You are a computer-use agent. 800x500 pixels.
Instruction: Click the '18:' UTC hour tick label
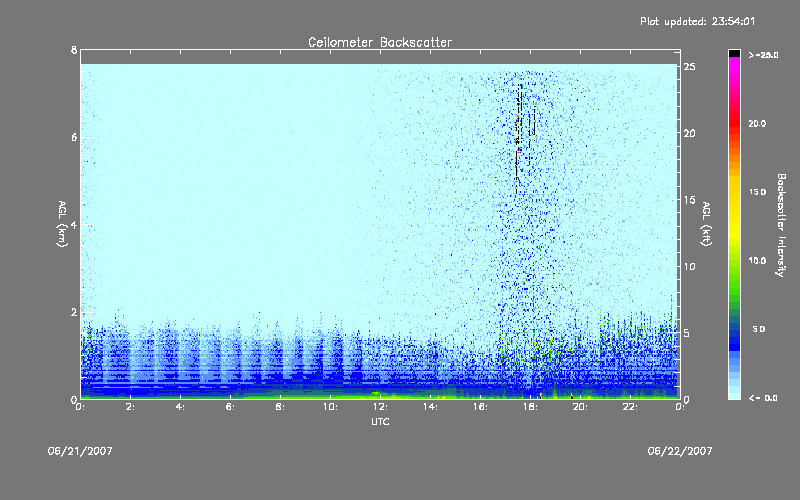pos(531,407)
